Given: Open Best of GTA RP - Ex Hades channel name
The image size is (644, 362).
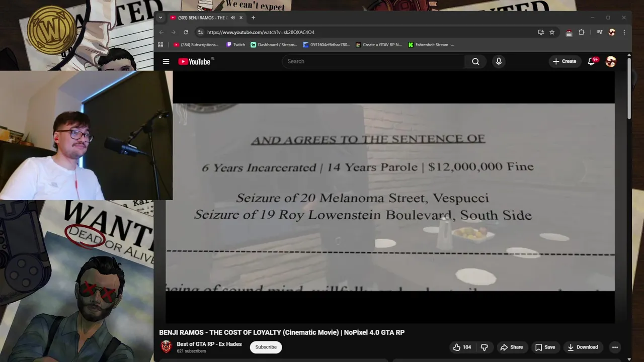Looking at the screenshot, I should [x=209, y=344].
